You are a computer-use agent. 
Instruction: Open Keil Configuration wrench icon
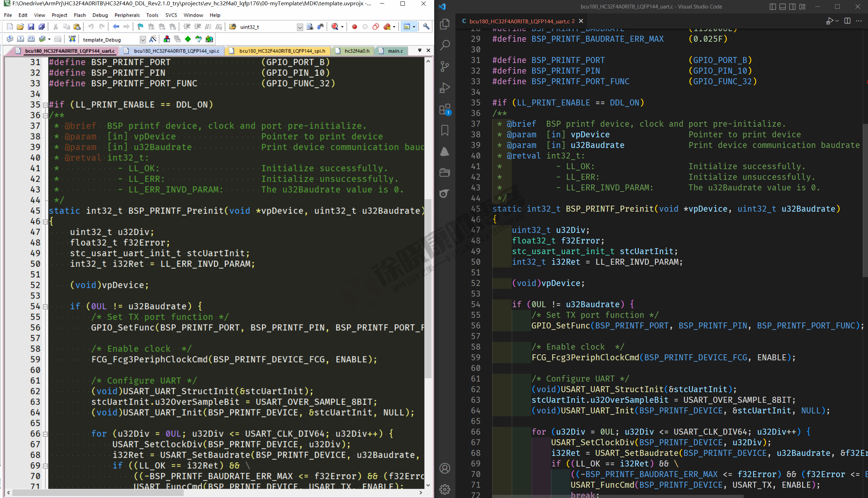(426, 27)
